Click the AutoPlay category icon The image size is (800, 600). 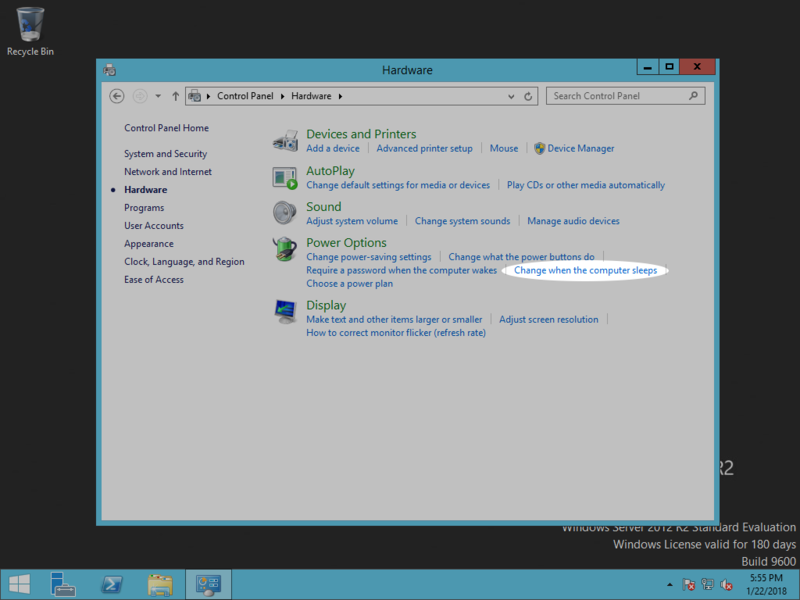[286, 177]
